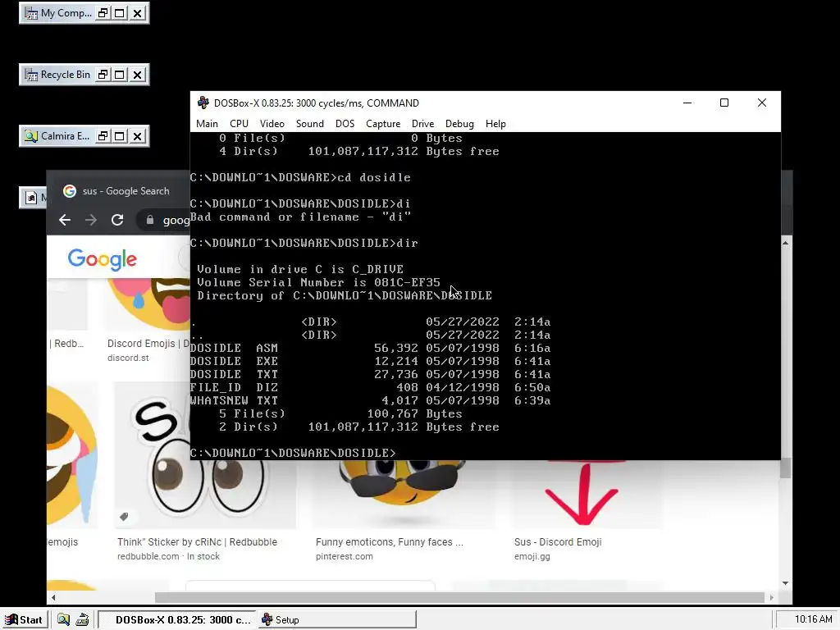Open the emoji.gg source link
840x630 pixels.
[532, 557]
